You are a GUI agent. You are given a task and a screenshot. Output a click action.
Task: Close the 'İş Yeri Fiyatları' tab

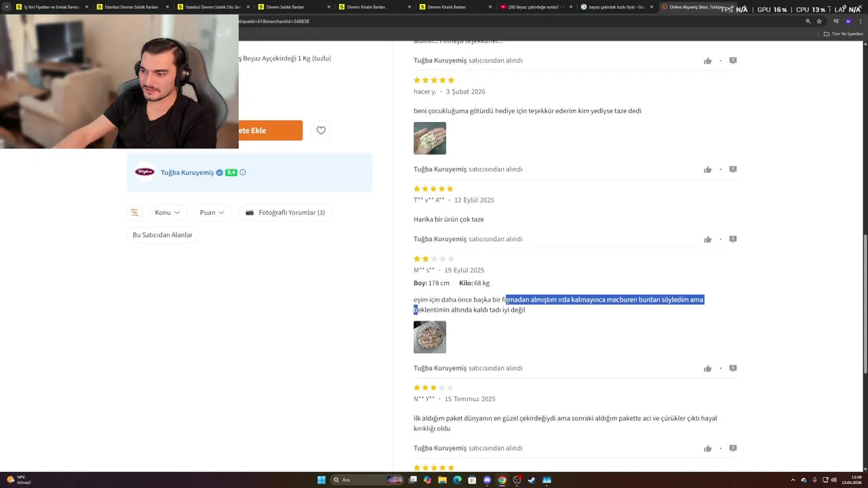click(x=87, y=7)
